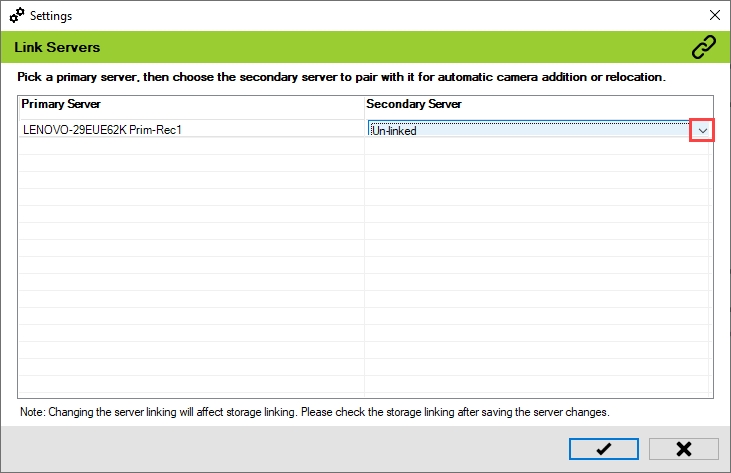Expand the Secondary Server dropdown arrow
This screenshot has height=473, width=731.
pyautogui.click(x=702, y=130)
